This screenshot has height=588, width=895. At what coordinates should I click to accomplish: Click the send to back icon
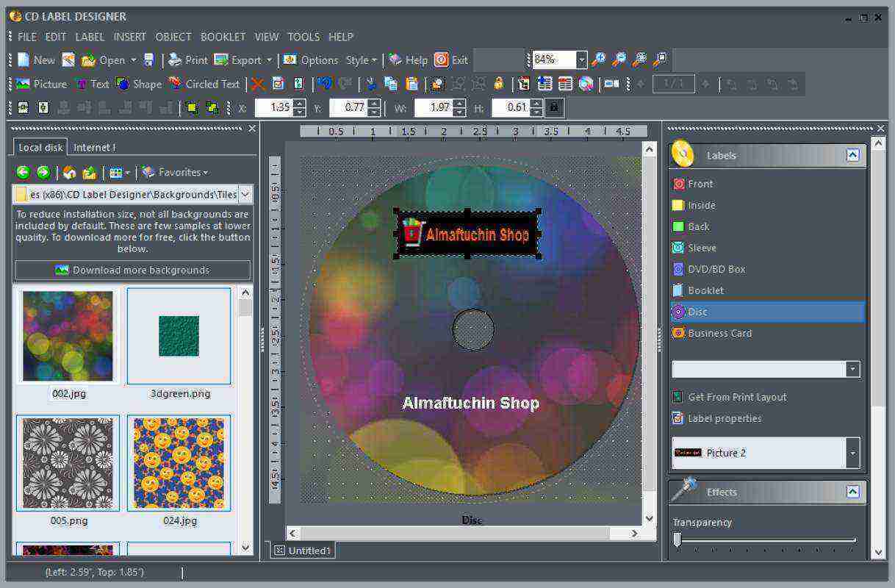click(212, 108)
